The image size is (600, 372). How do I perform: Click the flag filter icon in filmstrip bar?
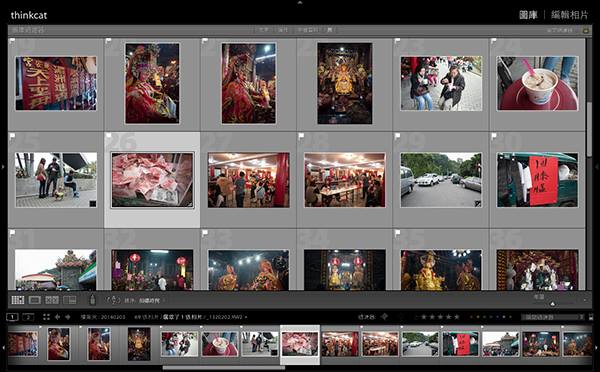click(x=385, y=317)
